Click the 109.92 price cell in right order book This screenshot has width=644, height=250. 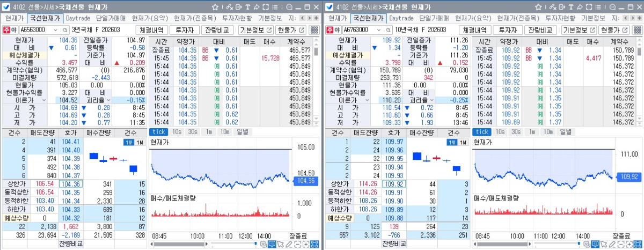(x=393, y=183)
